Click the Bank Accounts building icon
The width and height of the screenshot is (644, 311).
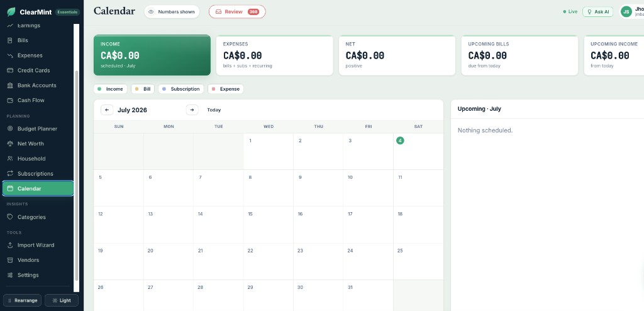tap(10, 85)
